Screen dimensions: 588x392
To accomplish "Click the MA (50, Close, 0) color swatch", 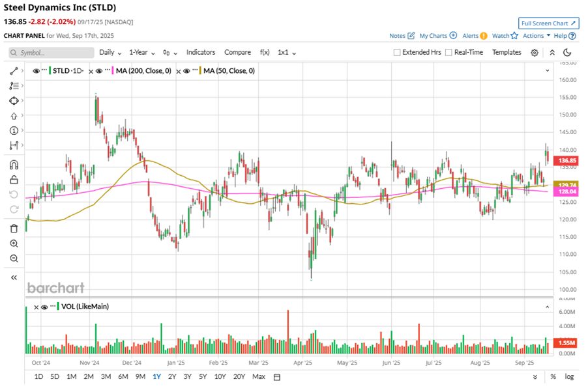I will coord(199,71).
